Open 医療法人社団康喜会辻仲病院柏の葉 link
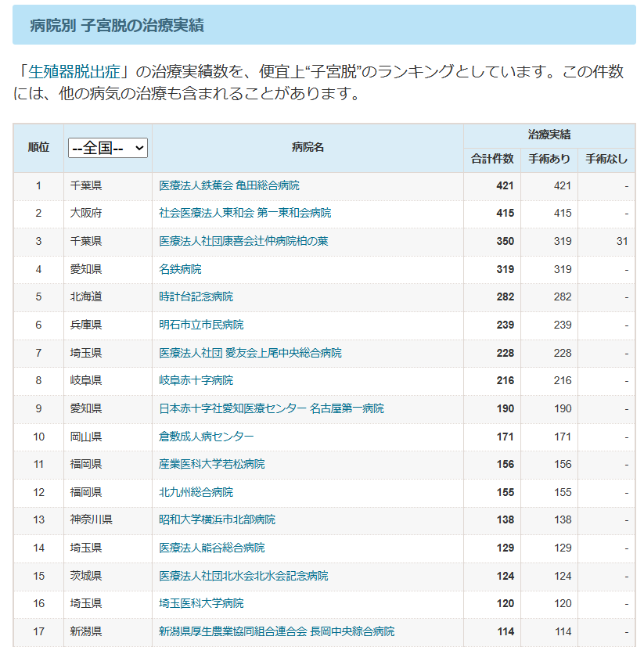The image size is (644, 647). click(x=243, y=241)
